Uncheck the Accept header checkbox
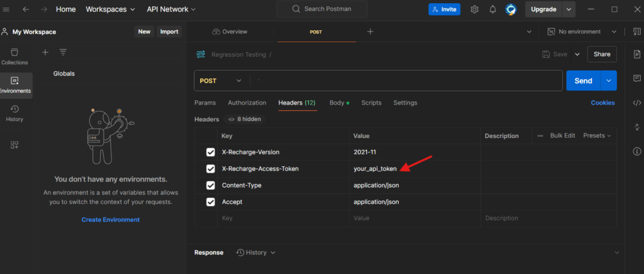The image size is (644, 274). click(211, 202)
